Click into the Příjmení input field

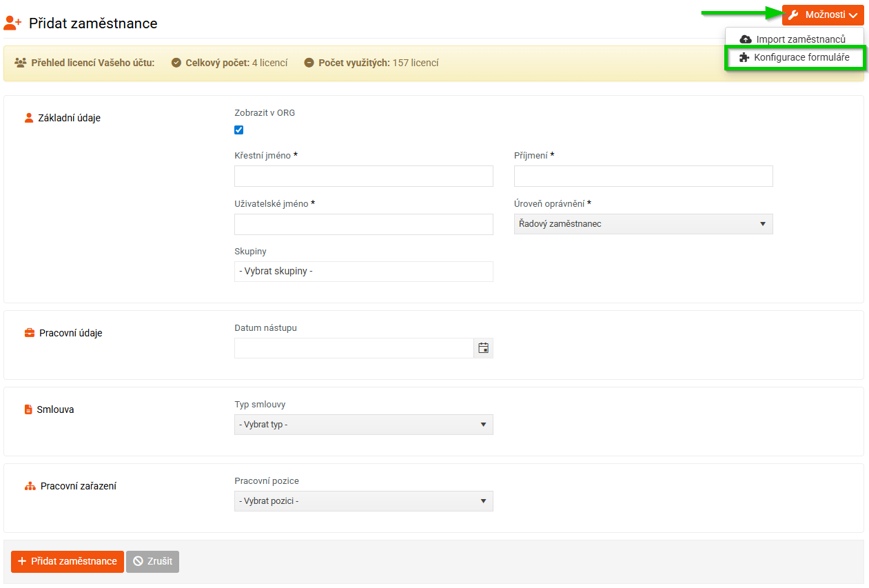pos(643,176)
